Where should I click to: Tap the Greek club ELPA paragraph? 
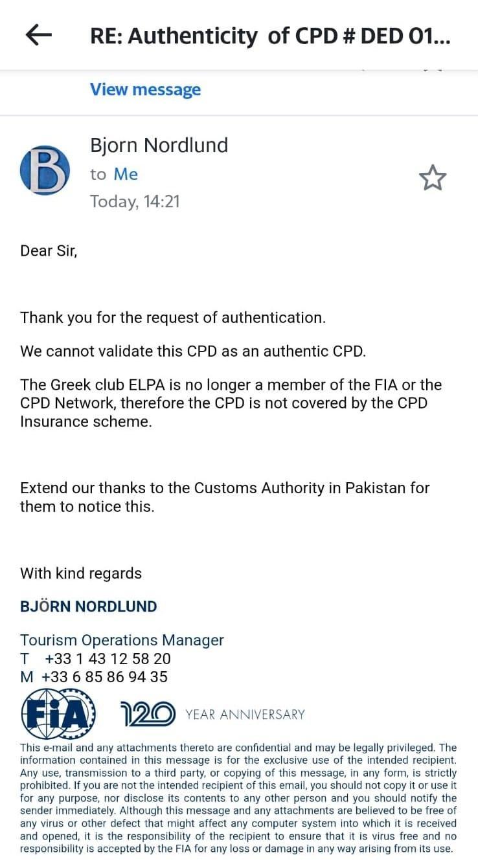(231, 403)
